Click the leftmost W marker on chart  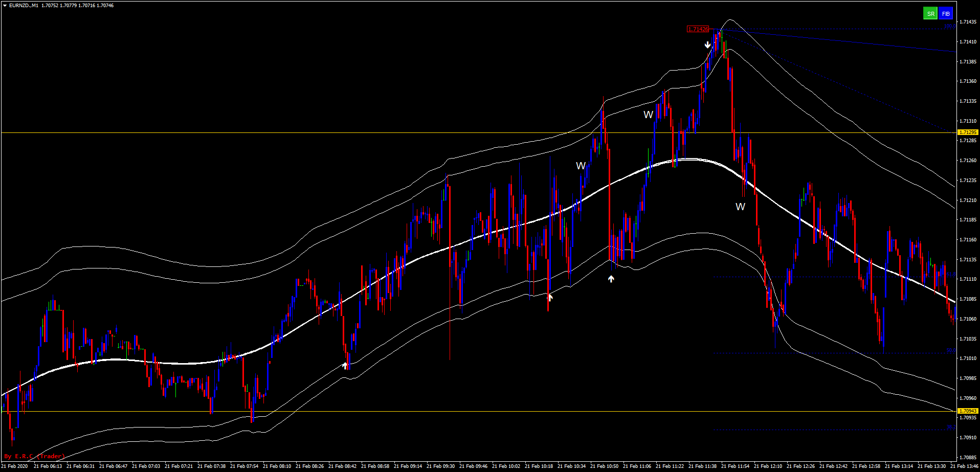tap(581, 166)
